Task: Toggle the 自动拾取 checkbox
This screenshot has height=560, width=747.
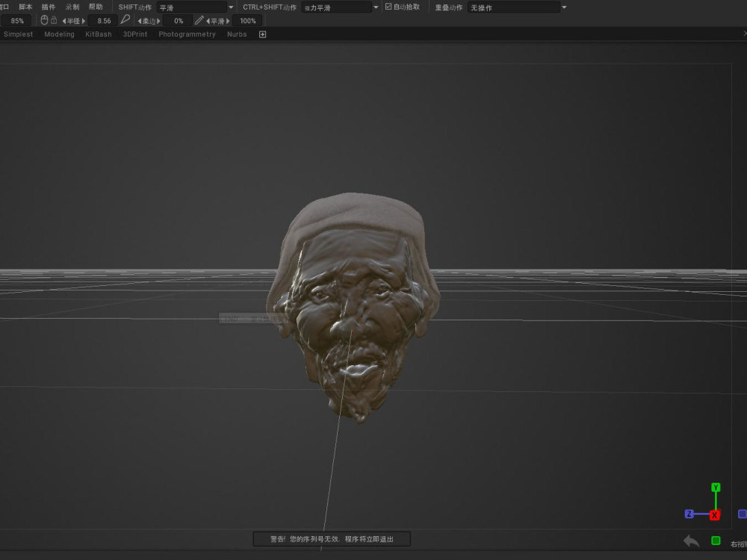Action: [388, 6]
